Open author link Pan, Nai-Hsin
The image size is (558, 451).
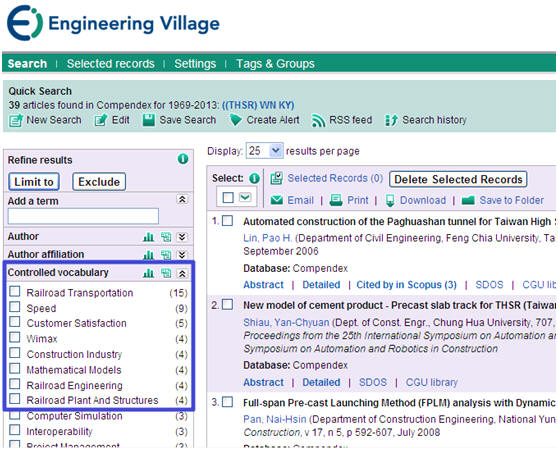(275, 419)
